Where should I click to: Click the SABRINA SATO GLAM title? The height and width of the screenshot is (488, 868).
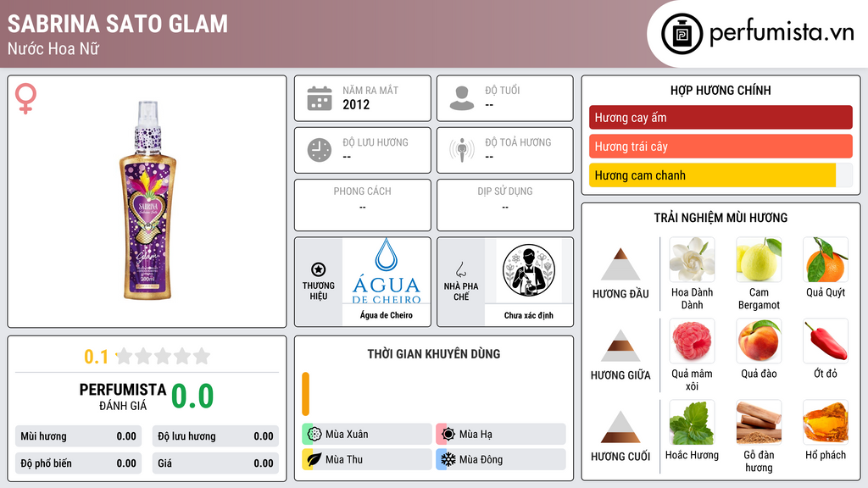click(117, 24)
